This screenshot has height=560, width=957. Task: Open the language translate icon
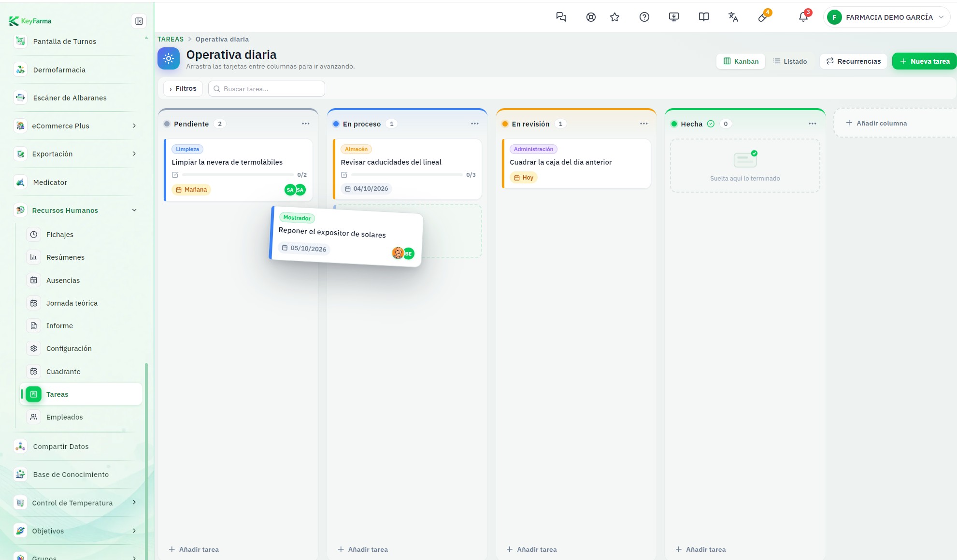(733, 17)
